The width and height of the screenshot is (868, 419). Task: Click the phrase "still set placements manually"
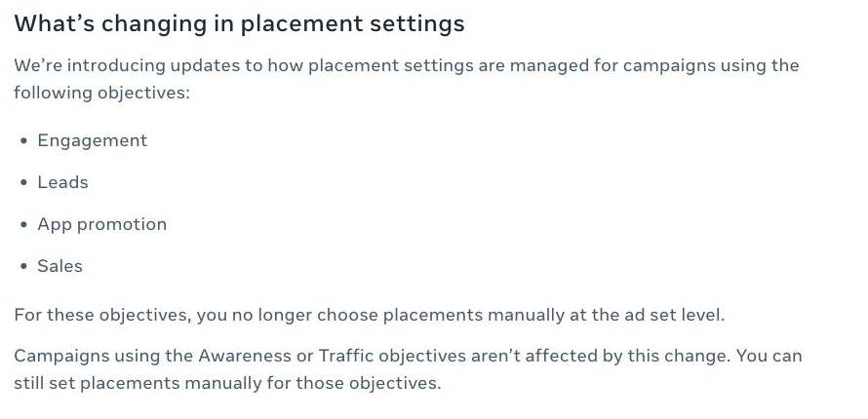[x=138, y=383]
